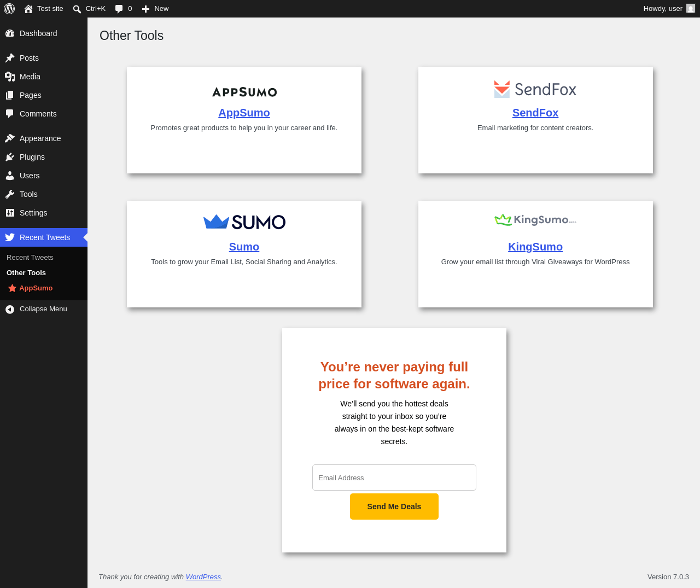Open the Appearance menu label
The width and height of the screenshot is (700, 588).
pyautogui.click(x=40, y=138)
